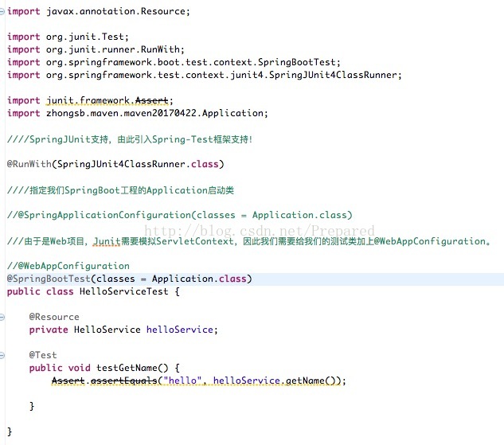Collapse the fold marker beside @Resource annotation
504x445 pixels.
pos(2,318)
